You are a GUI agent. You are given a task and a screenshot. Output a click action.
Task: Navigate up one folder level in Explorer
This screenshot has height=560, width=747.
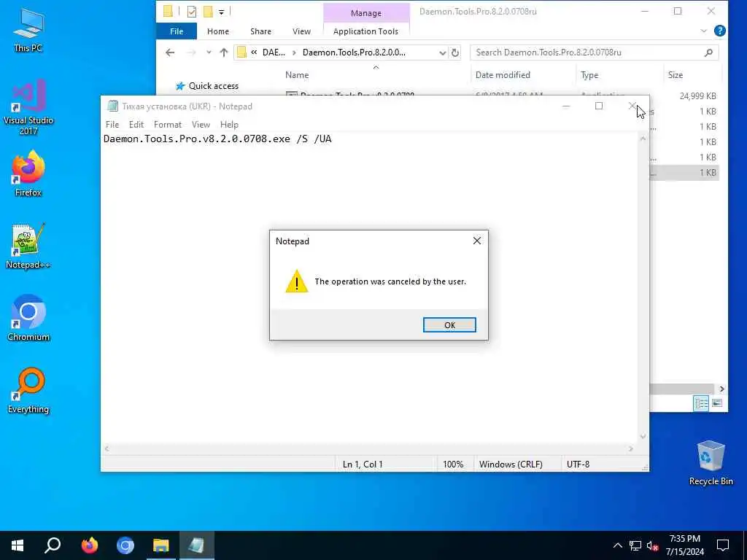coord(224,52)
